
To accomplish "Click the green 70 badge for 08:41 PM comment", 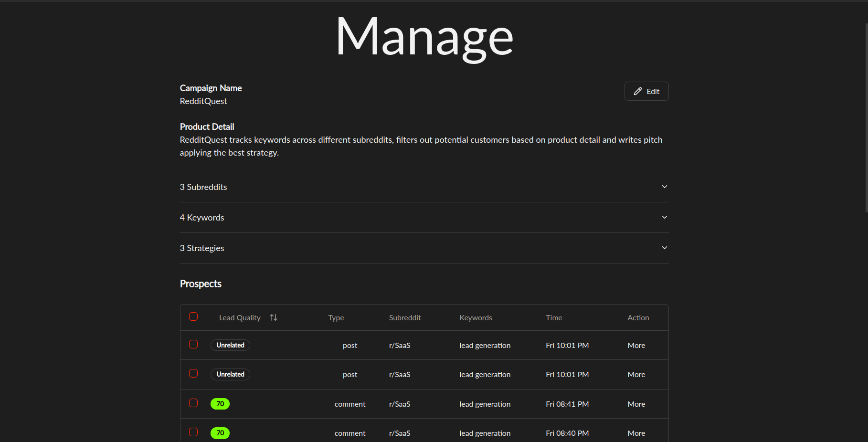I will tap(220, 404).
